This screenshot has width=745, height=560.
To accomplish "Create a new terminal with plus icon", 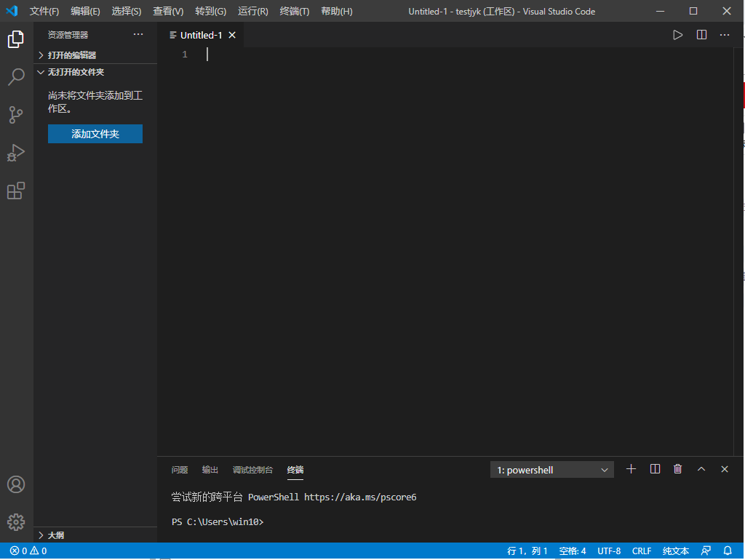I will coord(631,469).
